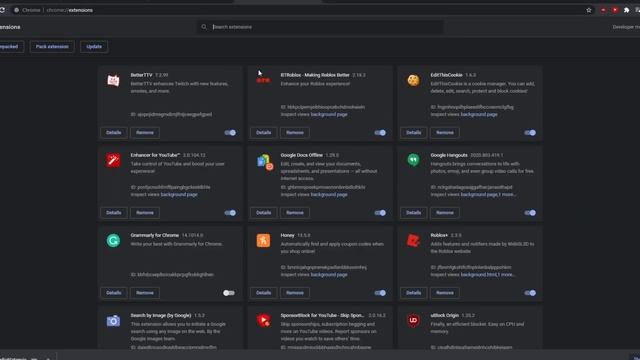Viewport: 640px width, 360px height.
Task: Remove the BetterTTV extension
Action: coord(145,133)
